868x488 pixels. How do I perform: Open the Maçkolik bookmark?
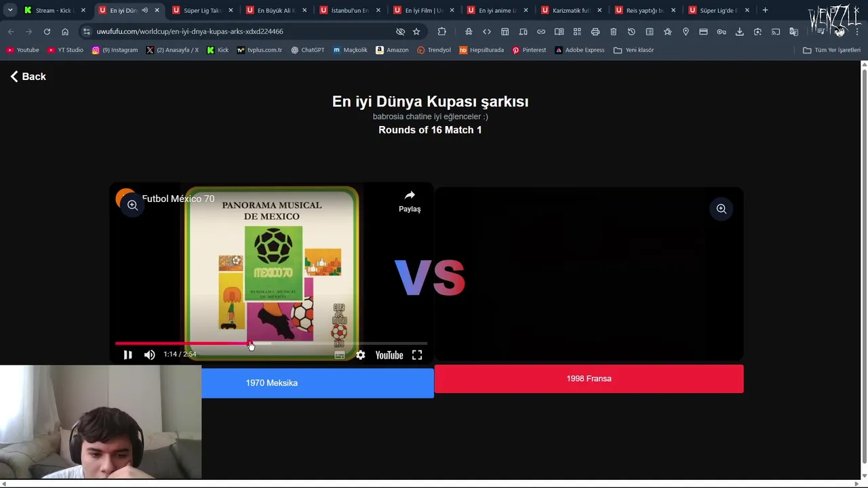pyautogui.click(x=350, y=49)
